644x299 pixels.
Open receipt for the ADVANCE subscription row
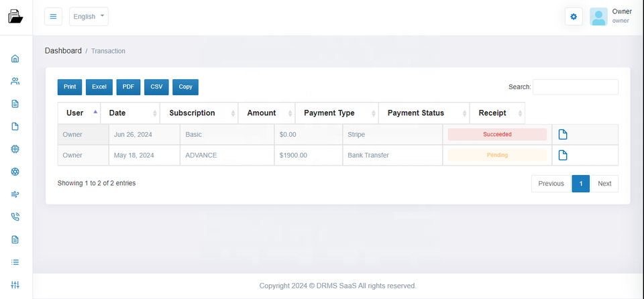point(563,156)
